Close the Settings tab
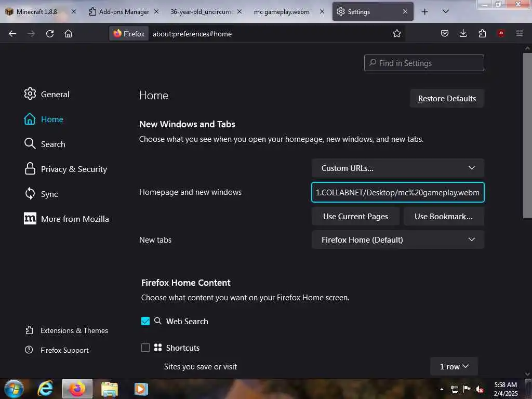The image size is (532, 399). [405, 11]
